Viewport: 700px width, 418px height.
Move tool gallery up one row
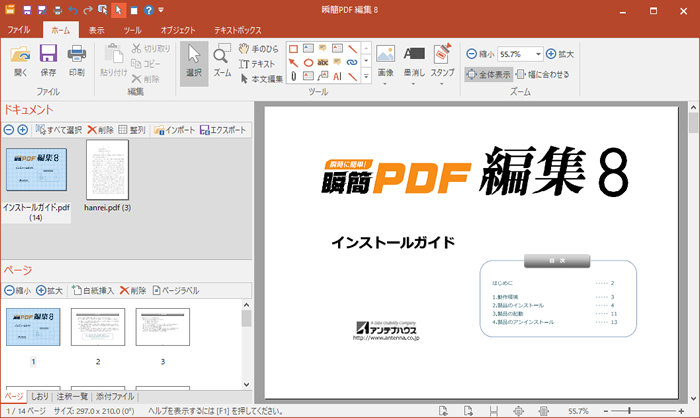click(x=366, y=47)
